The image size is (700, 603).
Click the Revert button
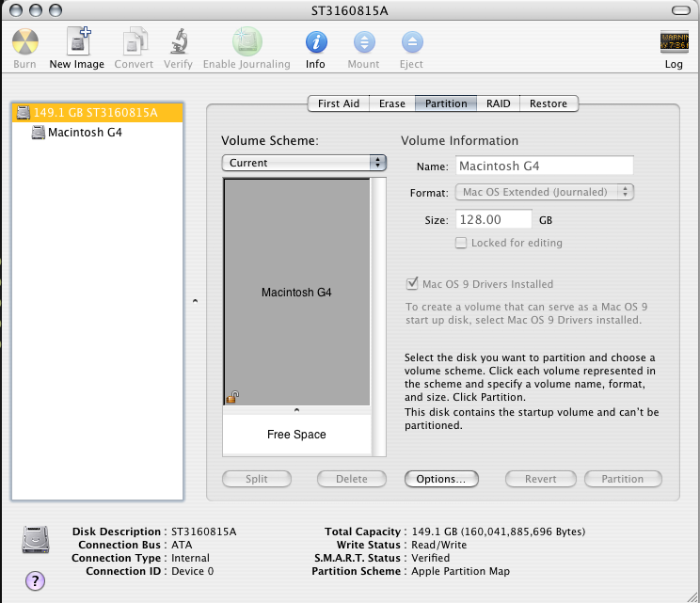541,479
